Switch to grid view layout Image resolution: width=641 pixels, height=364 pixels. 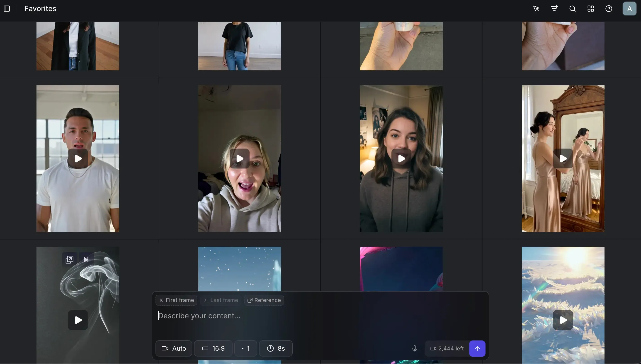coord(590,9)
